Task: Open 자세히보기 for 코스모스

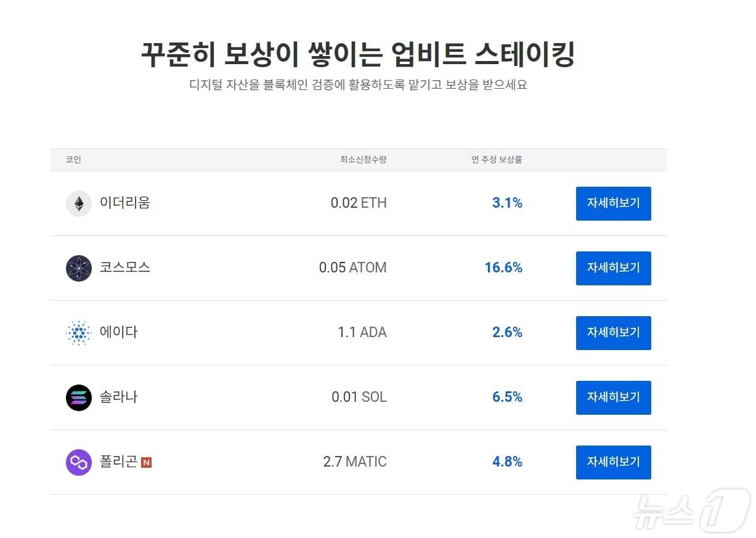Action: click(613, 268)
